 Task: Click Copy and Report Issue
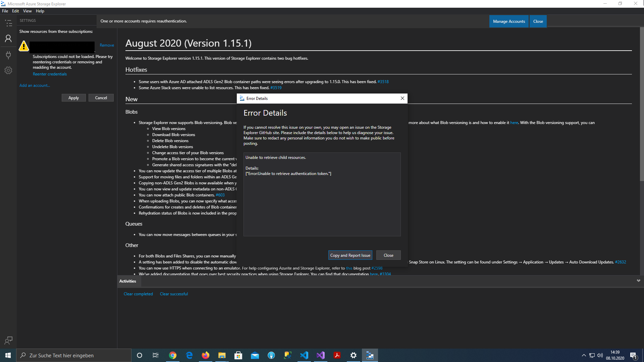coord(350,255)
